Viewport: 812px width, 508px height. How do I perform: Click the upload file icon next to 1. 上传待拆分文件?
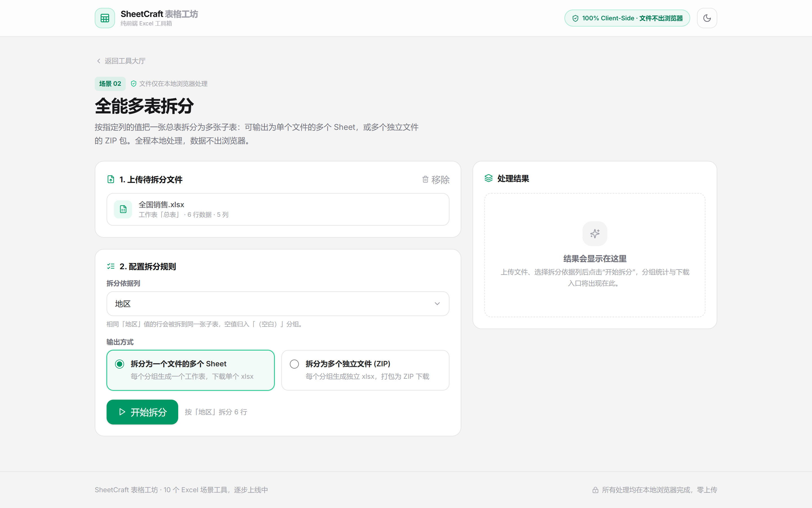(111, 179)
